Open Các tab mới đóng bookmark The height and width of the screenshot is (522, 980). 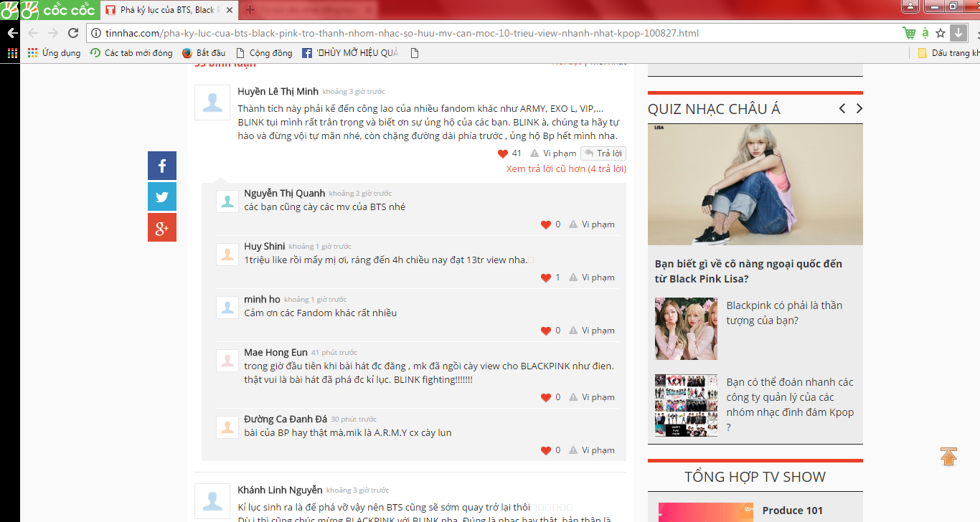point(131,53)
